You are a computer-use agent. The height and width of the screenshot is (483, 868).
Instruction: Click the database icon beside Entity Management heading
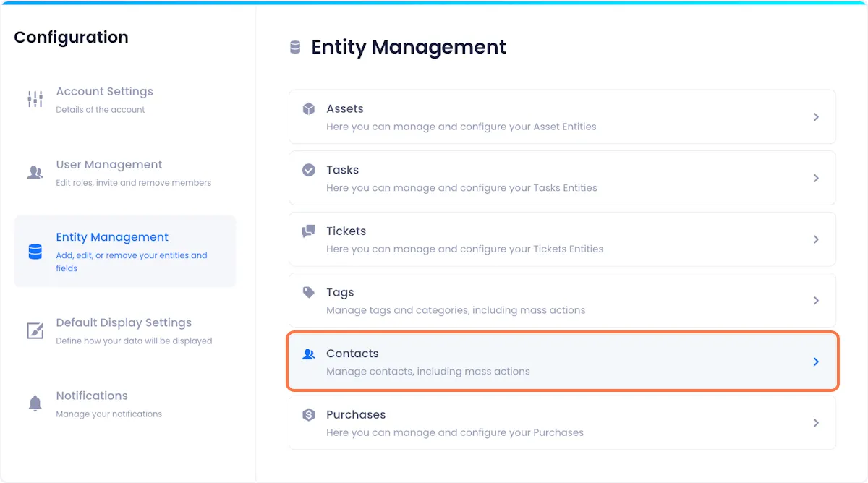[295, 47]
